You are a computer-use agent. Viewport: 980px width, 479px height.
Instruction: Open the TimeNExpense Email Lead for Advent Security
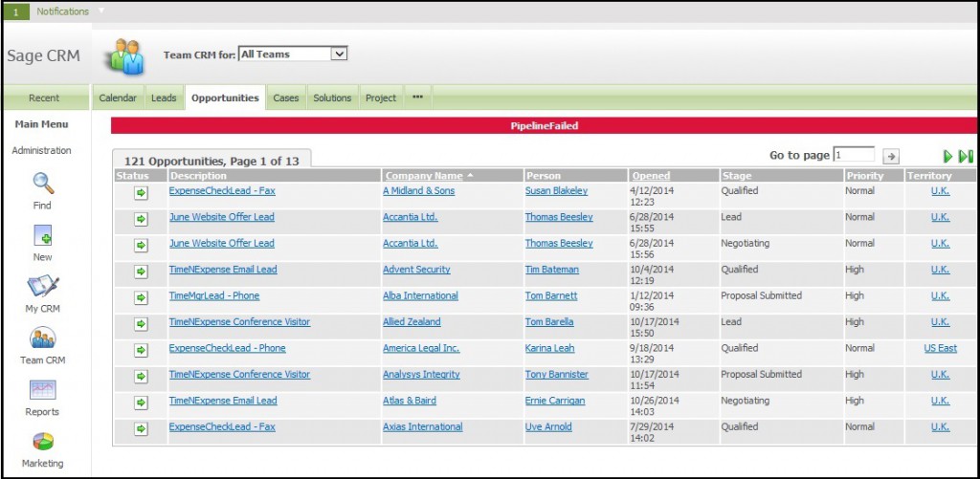tap(223, 270)
